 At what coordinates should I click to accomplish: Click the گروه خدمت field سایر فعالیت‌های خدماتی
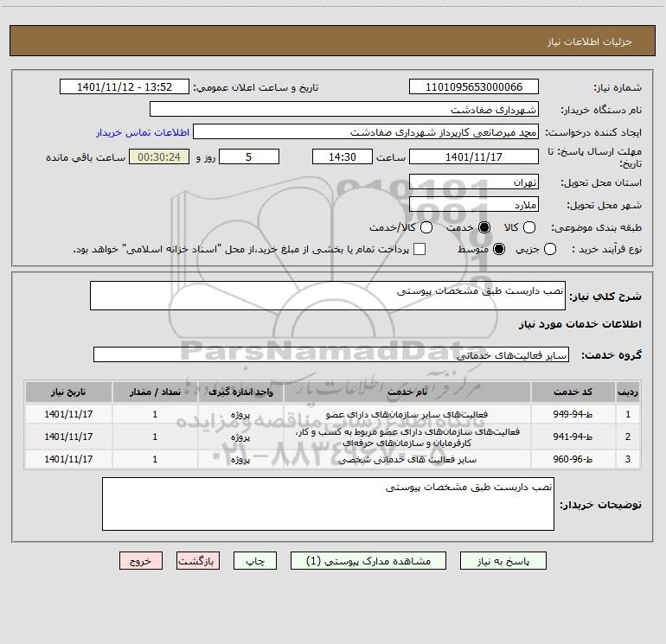(x=331, y=354)
